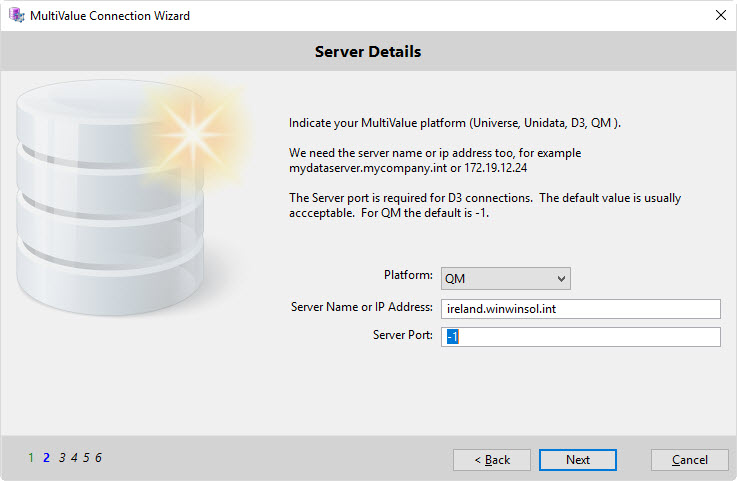The height and width of the screenshot is (481, 737).
Task: Go to wizard step 6
Action: click(98, 457)
